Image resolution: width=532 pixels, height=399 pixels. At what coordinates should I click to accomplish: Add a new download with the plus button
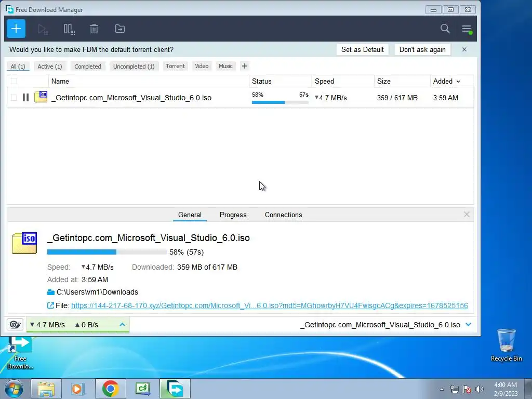[16, 29]
